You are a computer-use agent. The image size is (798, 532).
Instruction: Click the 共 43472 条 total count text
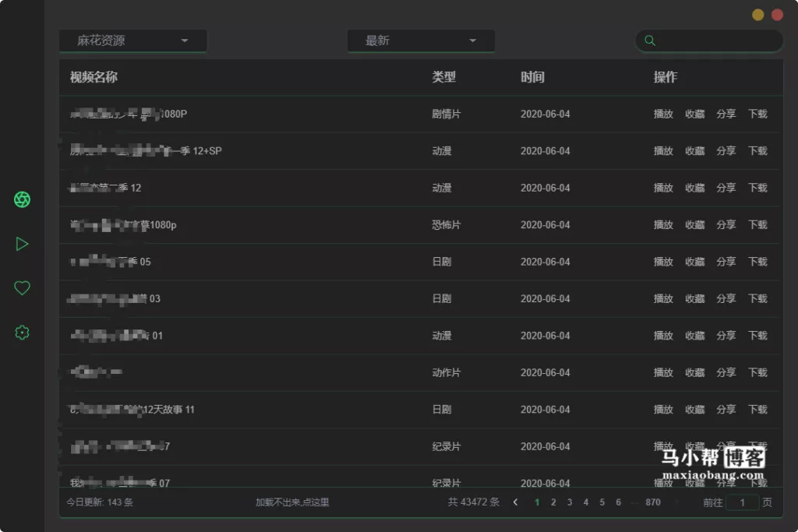pyautogui.click(x=473, y=502)
